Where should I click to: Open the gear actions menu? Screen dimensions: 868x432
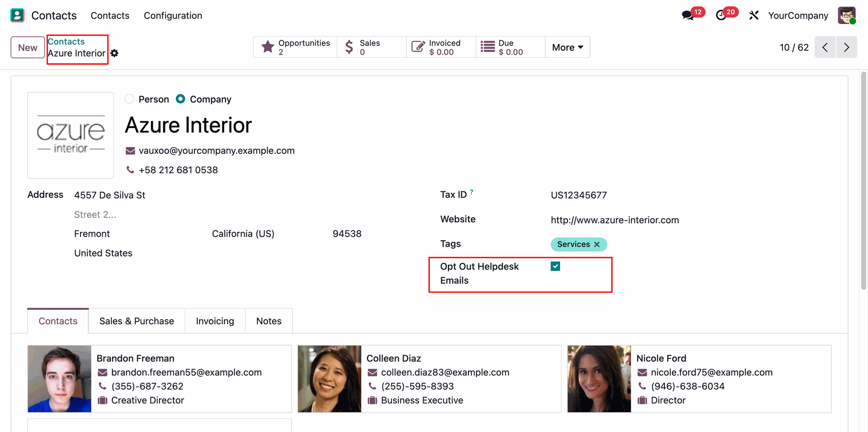tap(115, 53)
